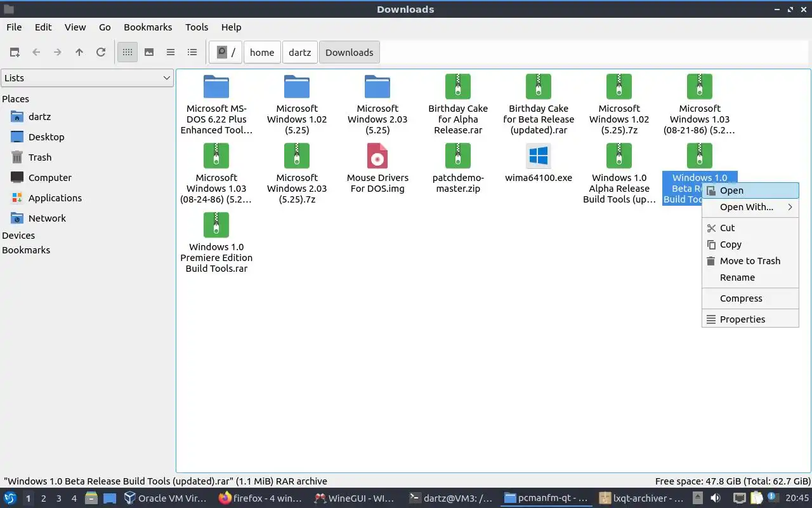Select patchdemo-master.zip file
Image resolution: width=812 pixels, height=508 pixels.
coord(458,168)
